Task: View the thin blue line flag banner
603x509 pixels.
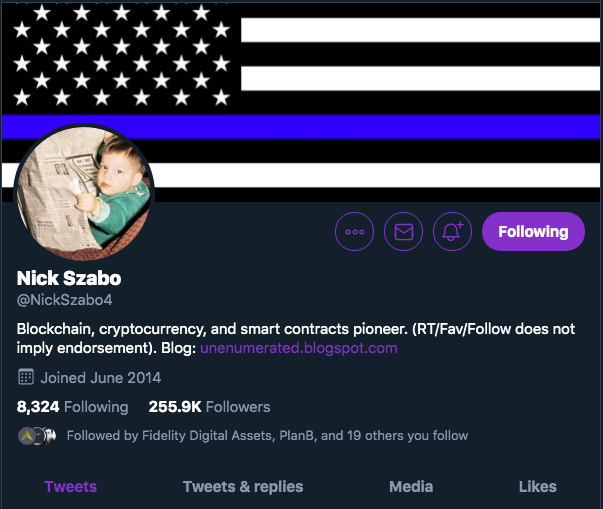Action: [x=302, y=101]
